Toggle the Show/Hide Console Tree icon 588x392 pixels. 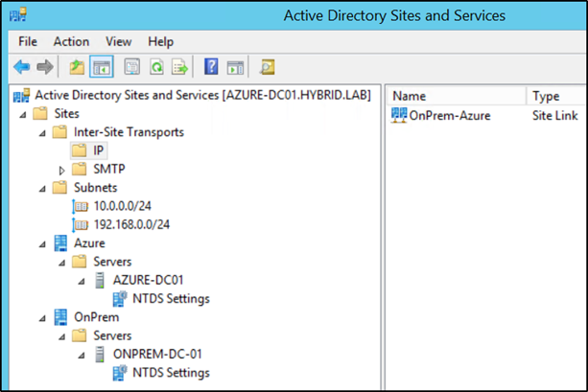coord(102,67)
